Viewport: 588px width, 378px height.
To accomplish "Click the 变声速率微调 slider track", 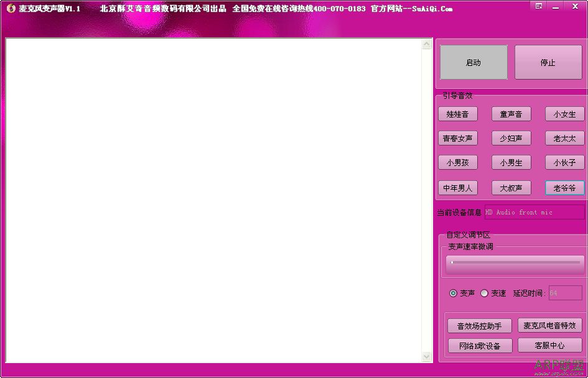I will pos(515,262).
